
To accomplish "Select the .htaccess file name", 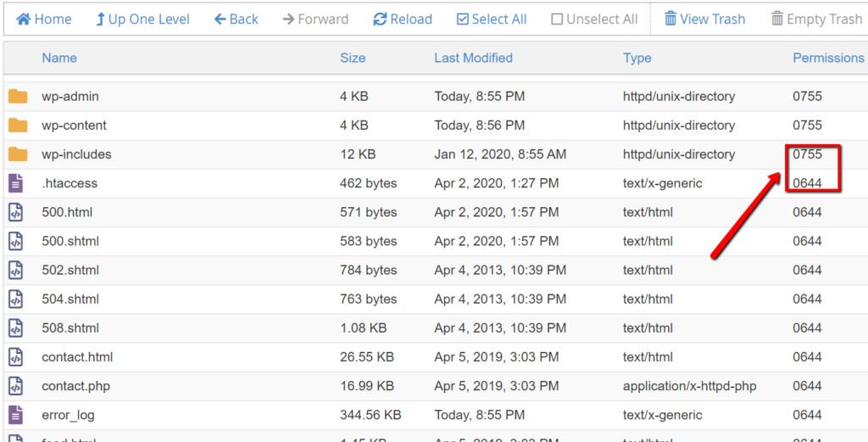I will 70,183.
